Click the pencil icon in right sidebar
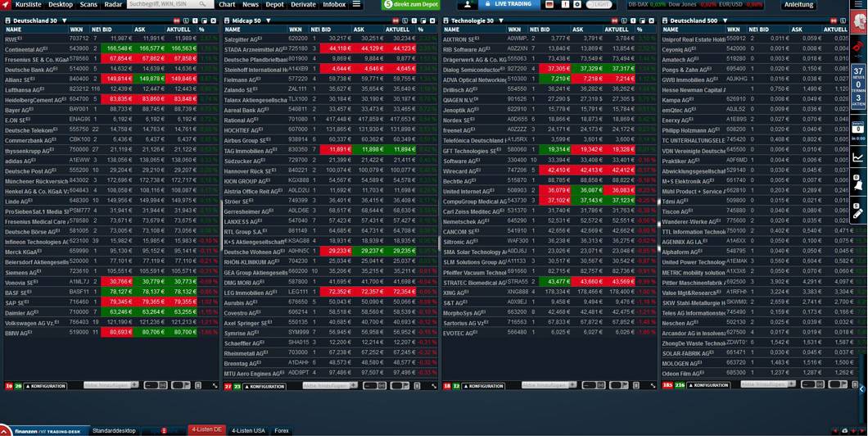The image size is (868, 436). tap(858, 211)
